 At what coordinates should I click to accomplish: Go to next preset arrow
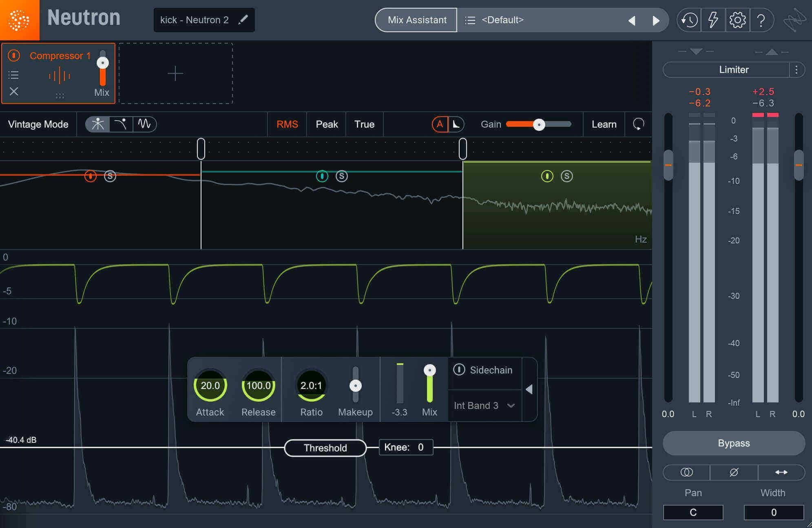tap(656, 20)
